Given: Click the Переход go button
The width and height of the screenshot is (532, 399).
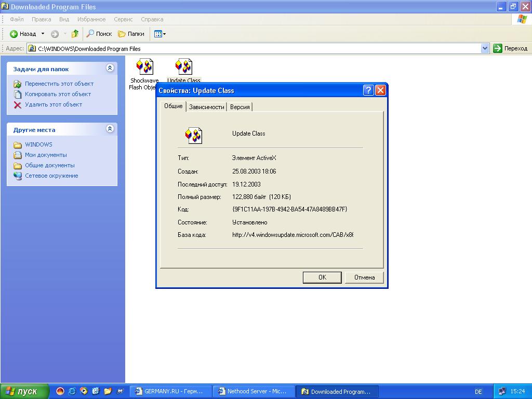Looking at the screenshot, I should pos(510,48).
